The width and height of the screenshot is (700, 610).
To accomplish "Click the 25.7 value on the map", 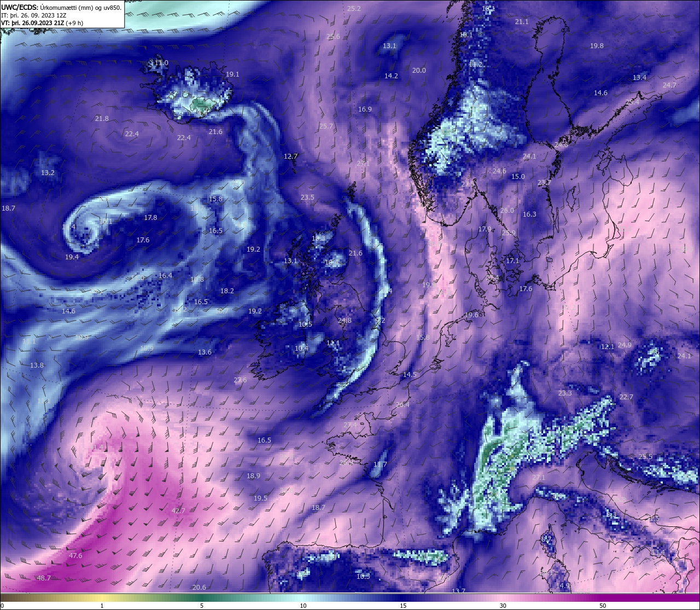I will pyautogui.click(x=326, y=126).
